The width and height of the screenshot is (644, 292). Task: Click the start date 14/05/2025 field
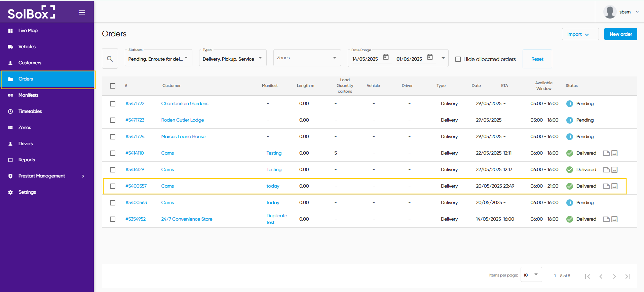click(x=365, y=59)
